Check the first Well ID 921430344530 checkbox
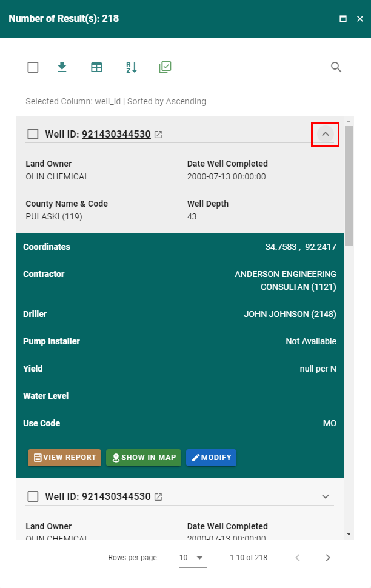 (33, 134)
